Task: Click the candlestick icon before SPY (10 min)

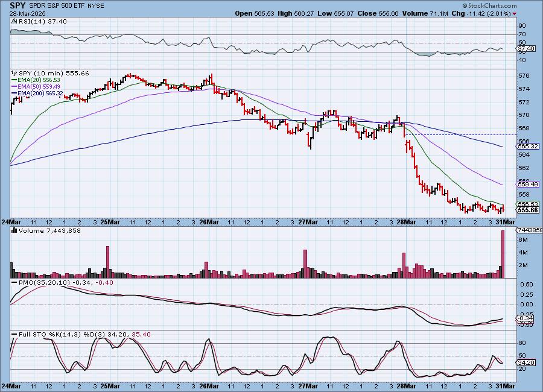Action: 14,74
